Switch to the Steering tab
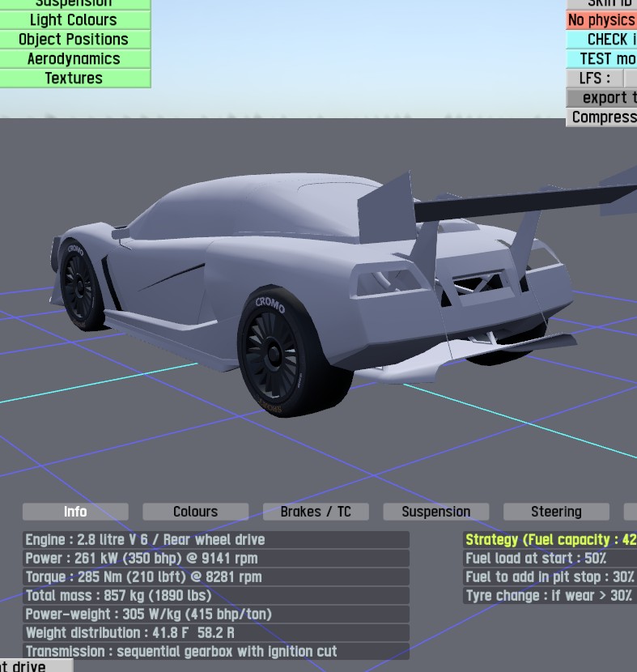 [x=557, y=512]
